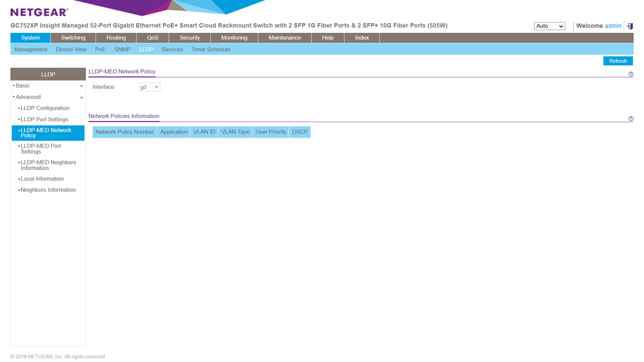Click the GC752XP device description title
Image resolution: width=644 pixels, height=362 pixels.
pos(229,26)
